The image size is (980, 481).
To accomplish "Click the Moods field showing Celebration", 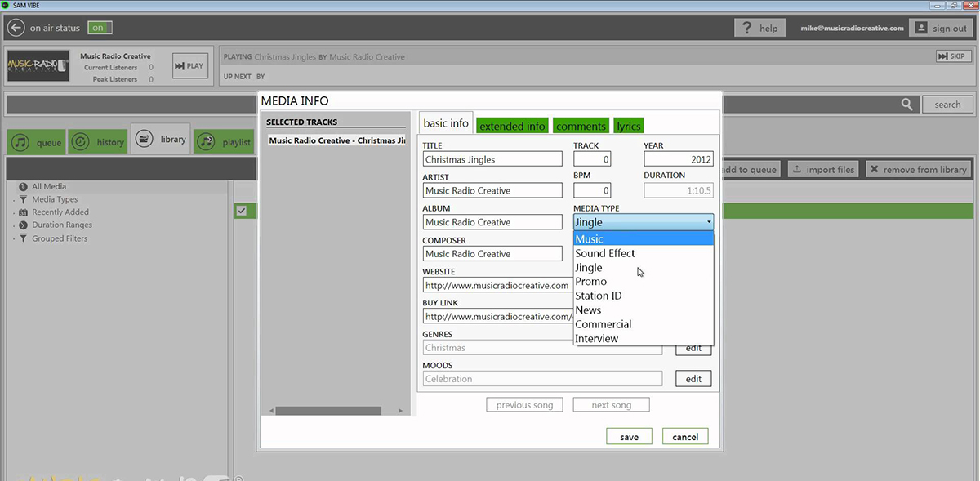I will coord(542,379).
